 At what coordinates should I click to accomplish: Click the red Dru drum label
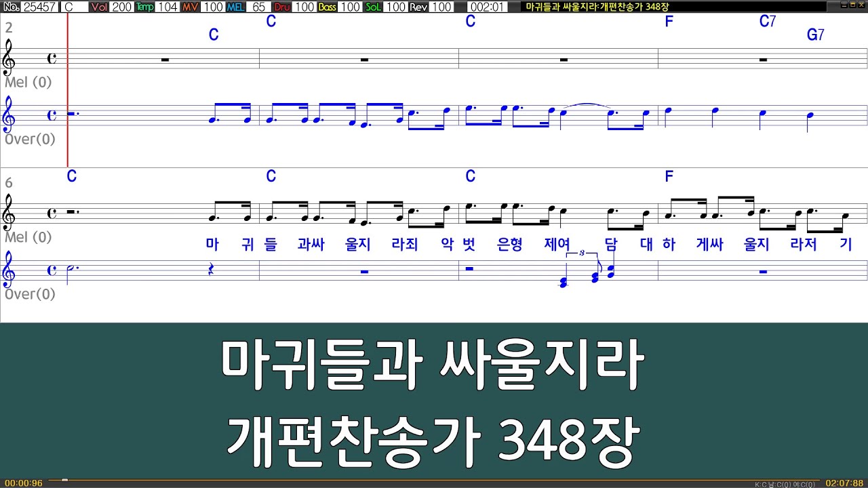(282, 7)
